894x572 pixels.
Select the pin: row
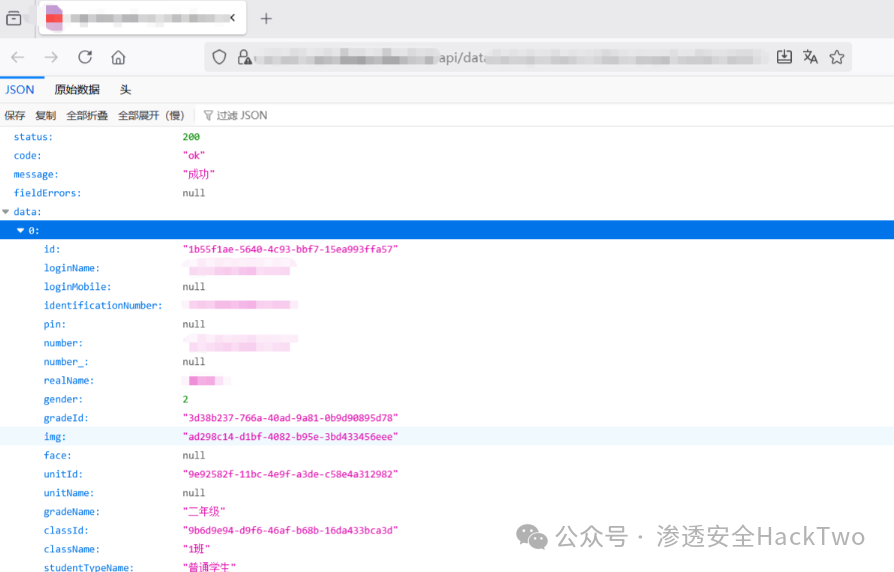click(447, 324)
